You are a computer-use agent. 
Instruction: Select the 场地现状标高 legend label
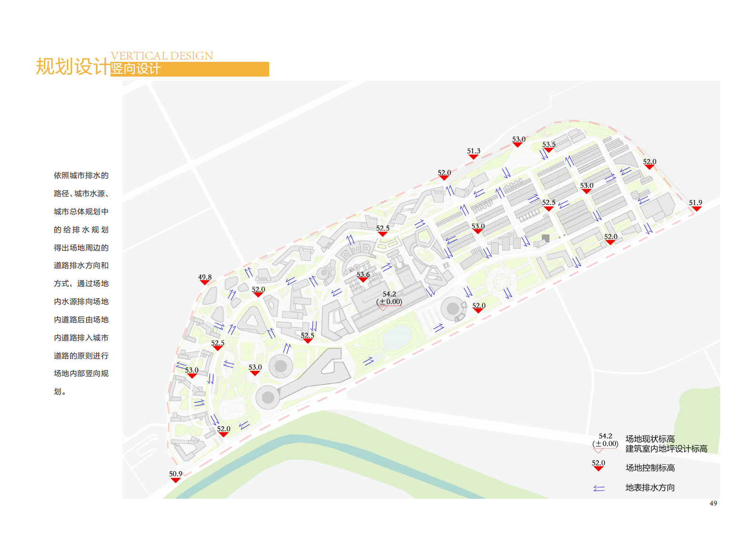pos(650,439)
